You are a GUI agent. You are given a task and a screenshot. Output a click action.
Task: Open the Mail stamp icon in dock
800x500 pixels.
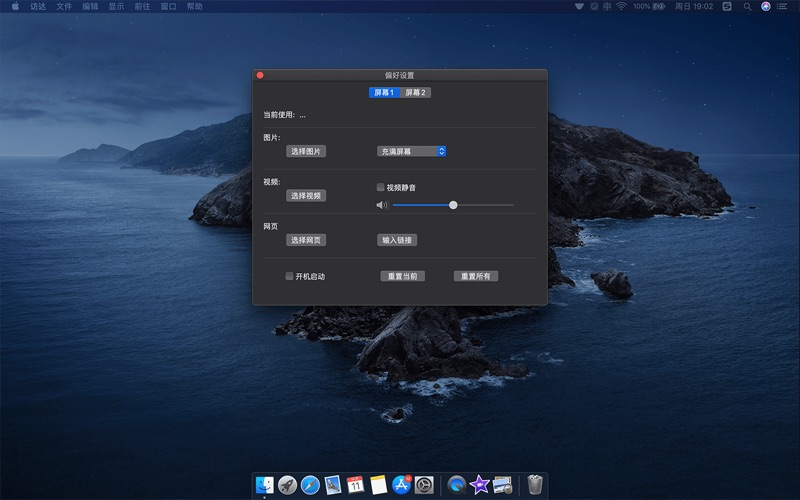pyautogui.click(x=333, y=485)
